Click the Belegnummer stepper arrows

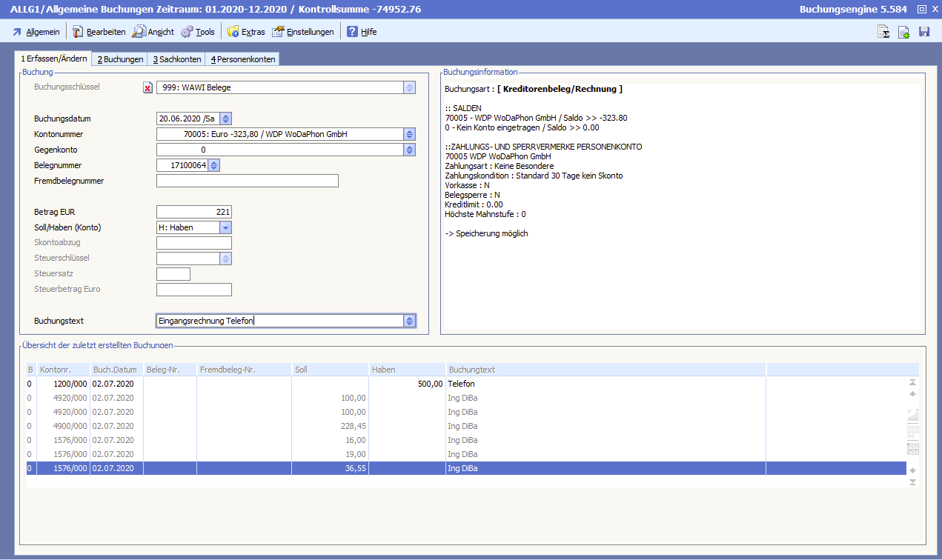[213, 165]
